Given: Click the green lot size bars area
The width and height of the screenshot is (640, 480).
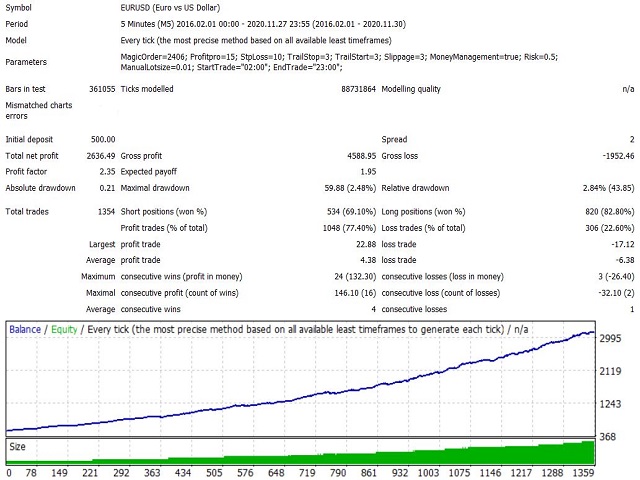Looking at the screenshot, I should [300, 457].
